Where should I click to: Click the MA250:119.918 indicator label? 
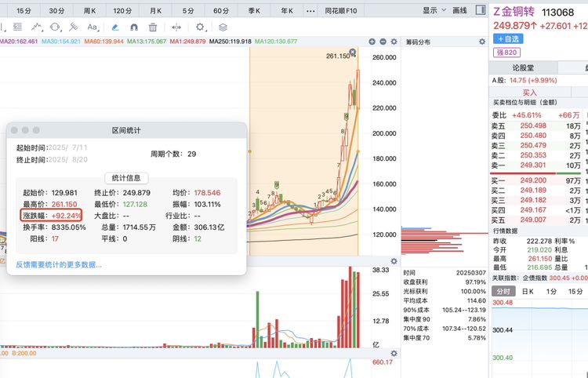pos(230,42)
